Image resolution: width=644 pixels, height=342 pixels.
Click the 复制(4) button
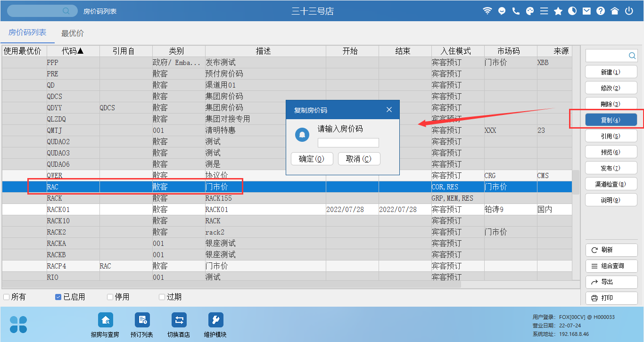pyautogui.click(x=611, y=120)
